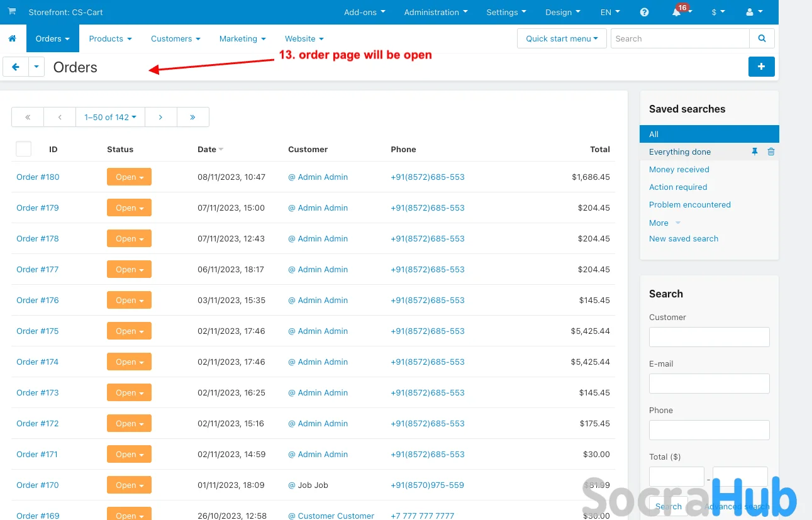Click the magnifier search button
Image resolution: width=812 pixels, height=520 pixels.
click(762, 39)
